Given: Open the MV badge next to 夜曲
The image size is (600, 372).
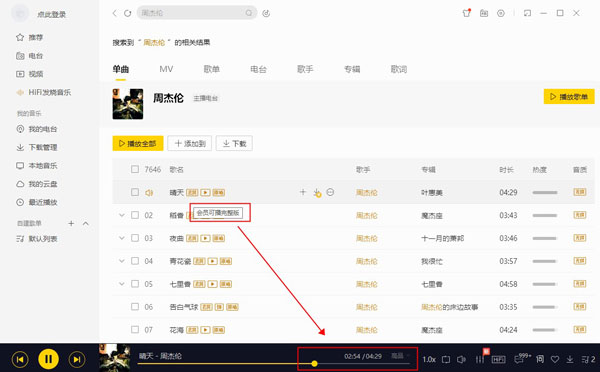Looking at the screenshot, I should pyautogui.click(x=205, y=238).
